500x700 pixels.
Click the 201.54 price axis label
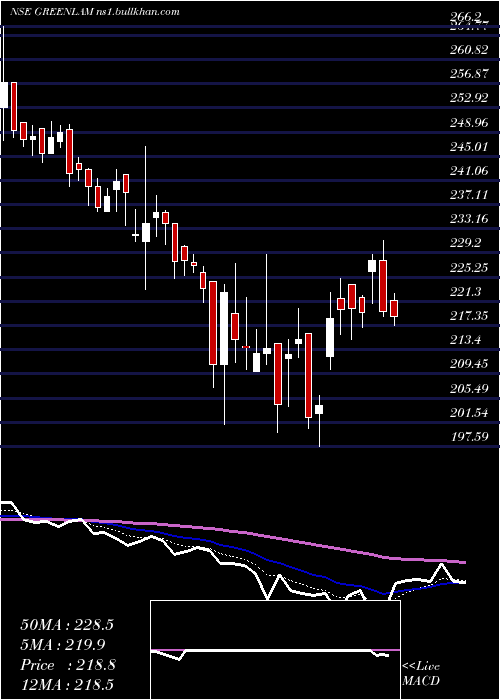click(x=468, y=412)
